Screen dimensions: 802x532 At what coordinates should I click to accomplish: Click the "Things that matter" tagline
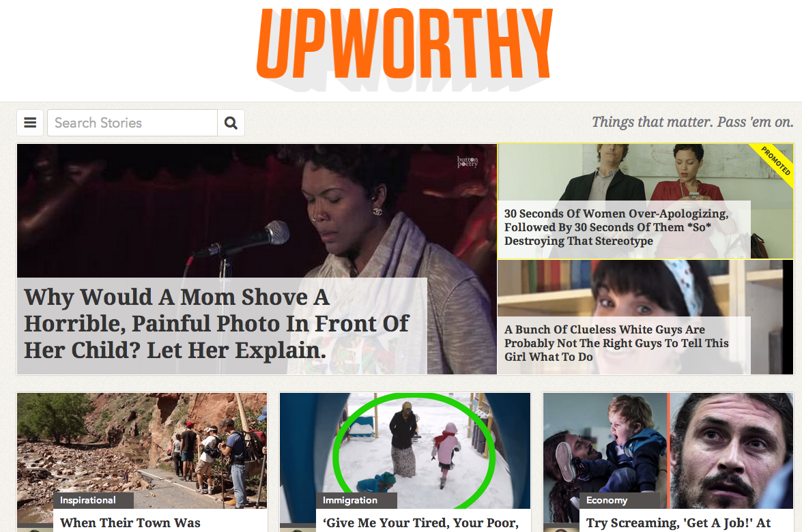[693, 122]
